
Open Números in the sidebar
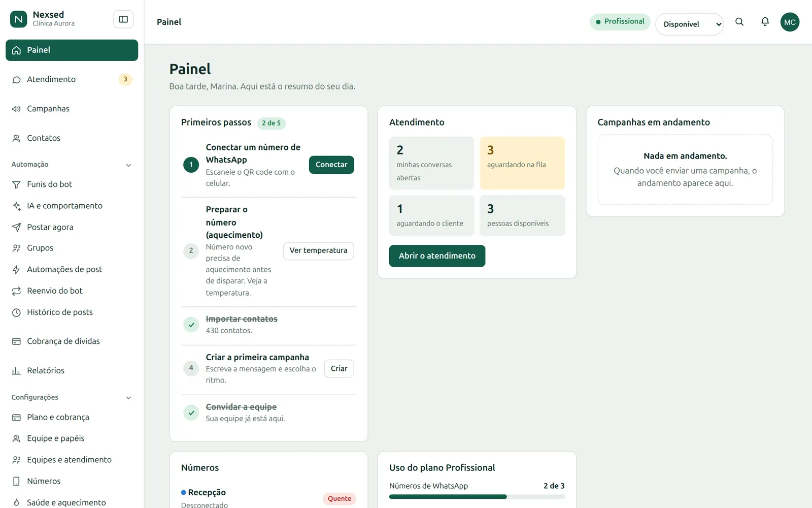[x=72, y=481]
